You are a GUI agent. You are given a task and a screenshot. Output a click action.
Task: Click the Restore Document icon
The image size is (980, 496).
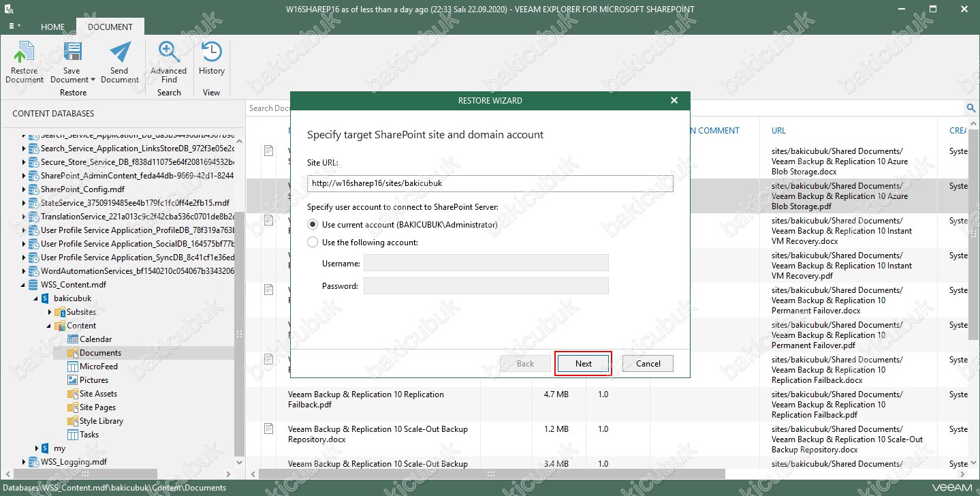pyautogui.click(x=25, y=52)
